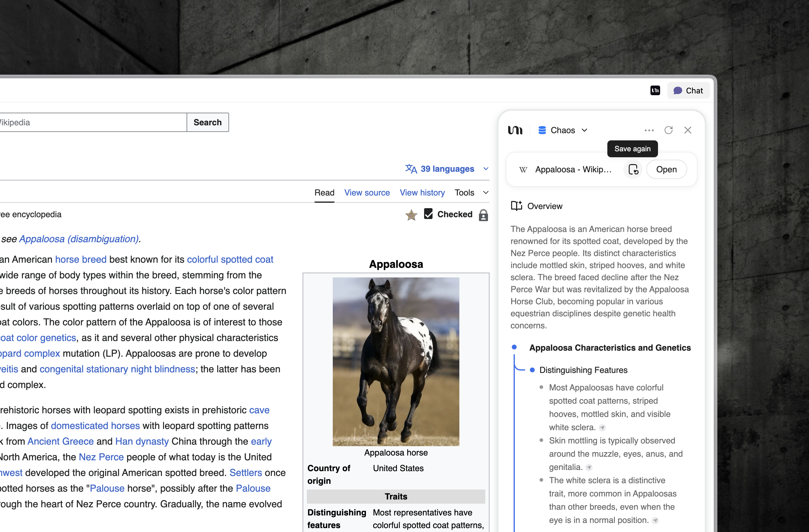Image resolution: width=809 pixels, height=532 pixels.
Task: Collapse the Distinguishing Features bullet node
Action: click(x=532, y=370)
